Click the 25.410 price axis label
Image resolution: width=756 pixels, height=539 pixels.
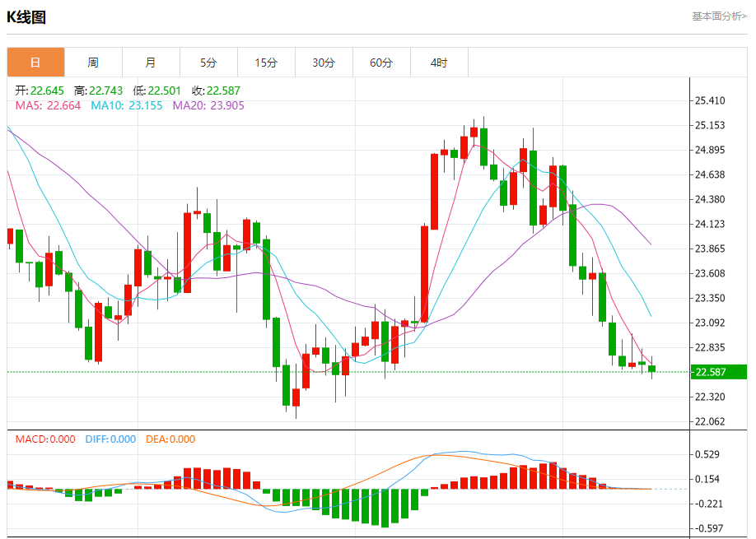pos(710,100)
